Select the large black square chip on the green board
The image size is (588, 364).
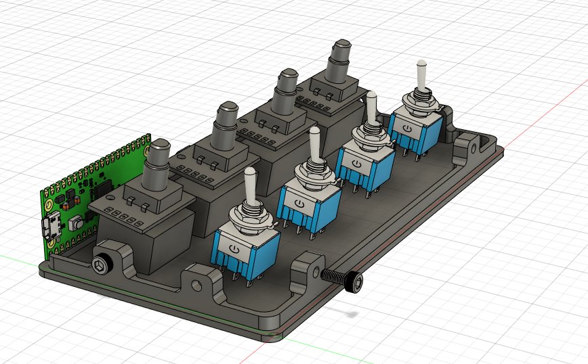(102, 189)
